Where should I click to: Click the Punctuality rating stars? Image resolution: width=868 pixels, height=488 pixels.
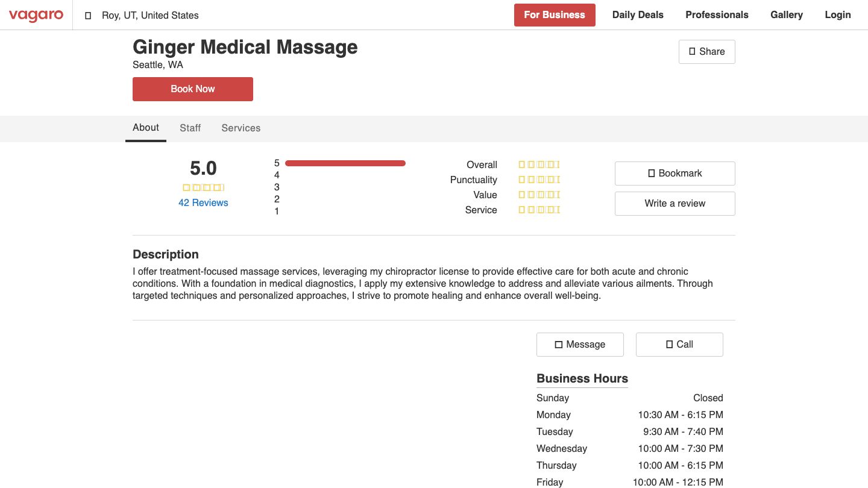(539, 179)
